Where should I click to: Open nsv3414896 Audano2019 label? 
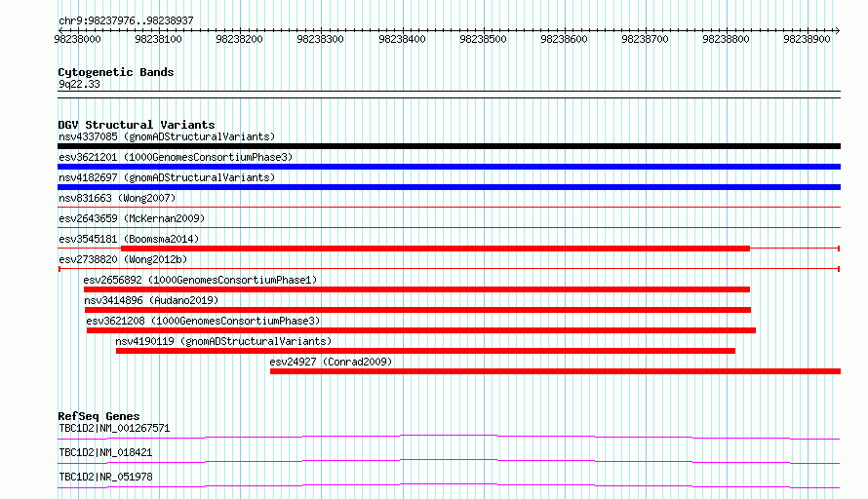point(151,300)
